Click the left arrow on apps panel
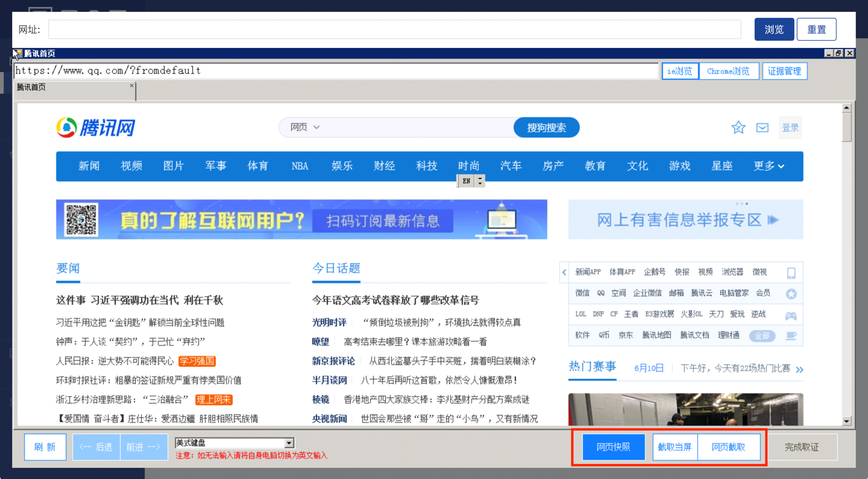Screen dimensions: 868x479 pyautogui.click(x=564, y=272)
